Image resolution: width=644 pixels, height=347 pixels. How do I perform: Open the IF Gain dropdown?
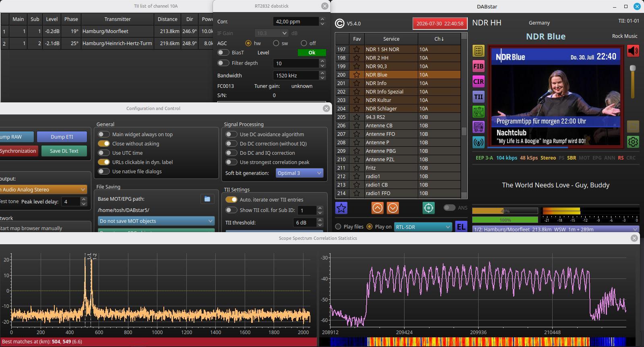pyautogui.click(x=272, y=33)
